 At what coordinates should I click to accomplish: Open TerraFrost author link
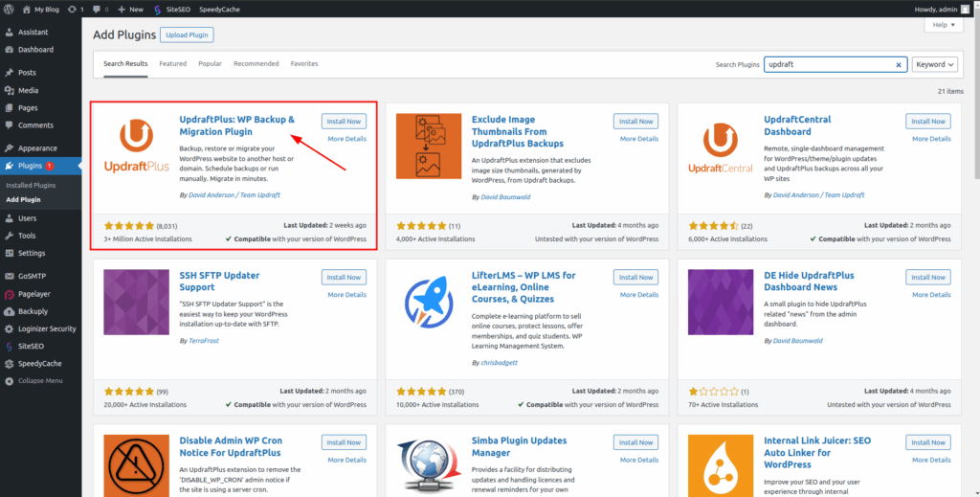click(x=204, y=341)
